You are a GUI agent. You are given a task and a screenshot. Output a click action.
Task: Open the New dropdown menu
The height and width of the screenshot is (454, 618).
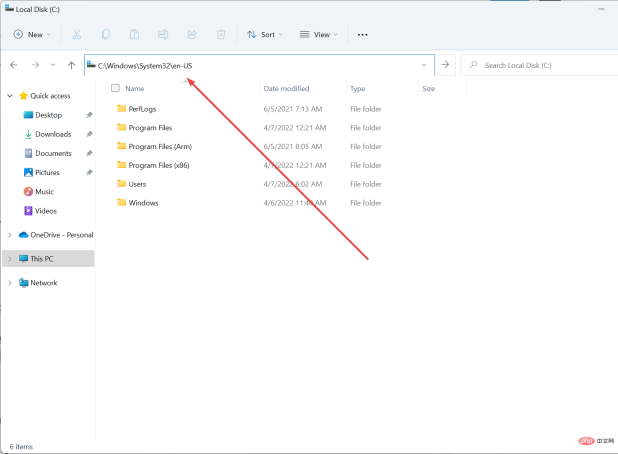click(32, 35)
